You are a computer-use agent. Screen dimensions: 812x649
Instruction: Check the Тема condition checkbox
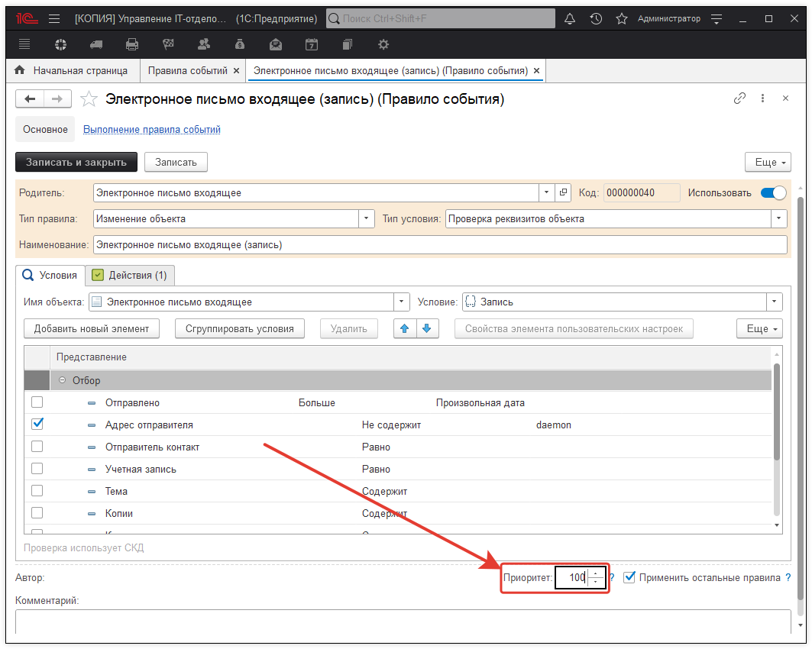tap(37, 491)
